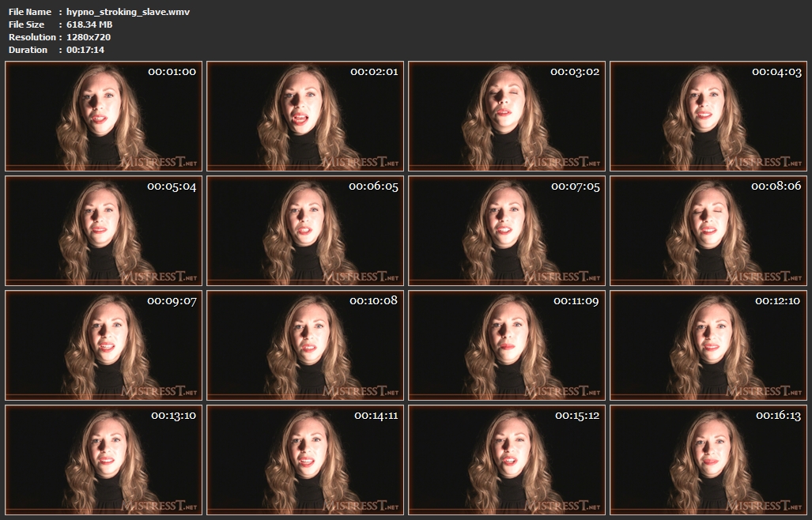Open the thumbnail marked 00:03:02
Screen dimensions: 812x520
pyautogui.click(x=507, y=116)
